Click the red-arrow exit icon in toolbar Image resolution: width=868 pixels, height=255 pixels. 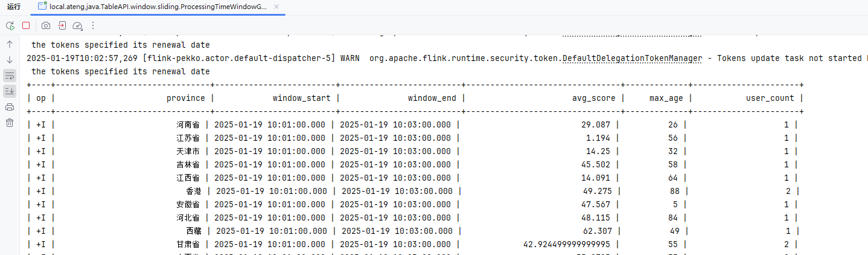pos(62,25)
